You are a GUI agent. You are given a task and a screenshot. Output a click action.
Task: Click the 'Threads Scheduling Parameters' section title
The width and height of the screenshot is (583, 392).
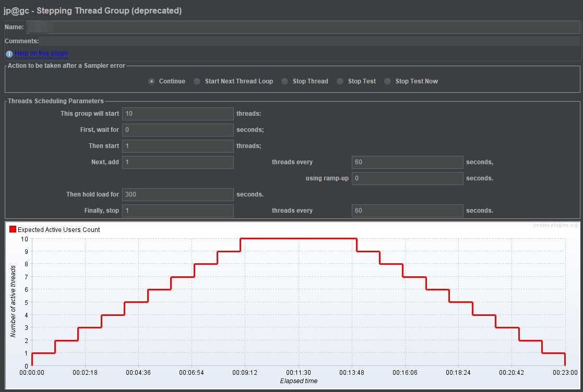[56, 101]
